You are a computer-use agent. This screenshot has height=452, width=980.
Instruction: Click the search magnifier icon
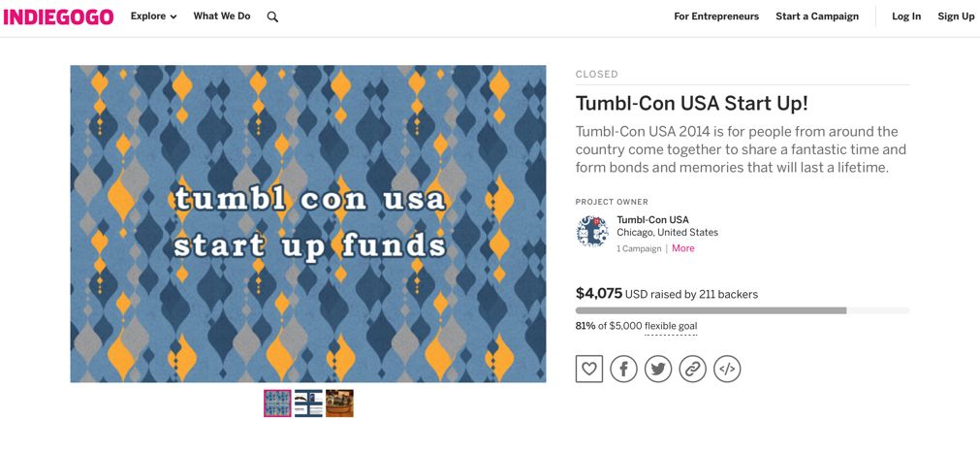click(272, 16)
